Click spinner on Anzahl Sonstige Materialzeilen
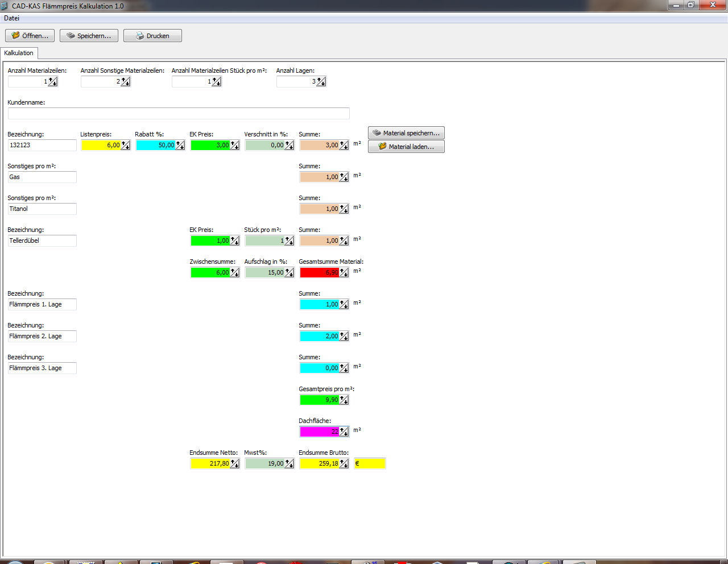Image resolution: width=728 pixels, height=564 pixels. click(x=126, y=82)
